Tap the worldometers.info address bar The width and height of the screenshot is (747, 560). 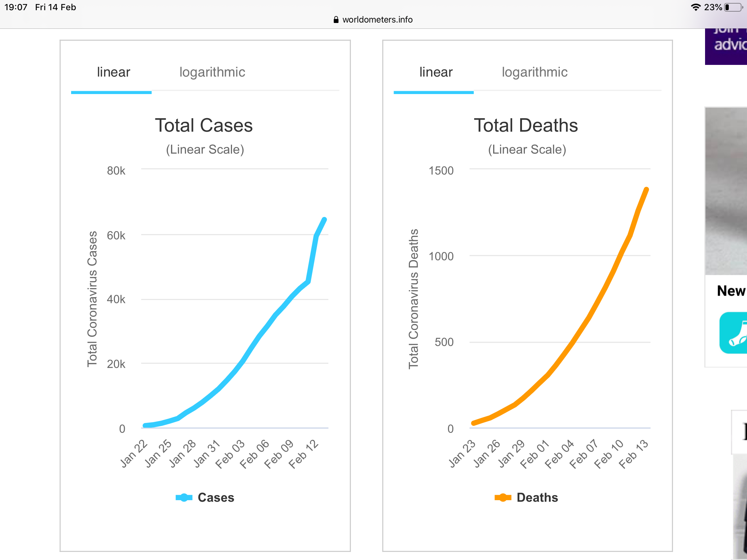pos(377,20)
